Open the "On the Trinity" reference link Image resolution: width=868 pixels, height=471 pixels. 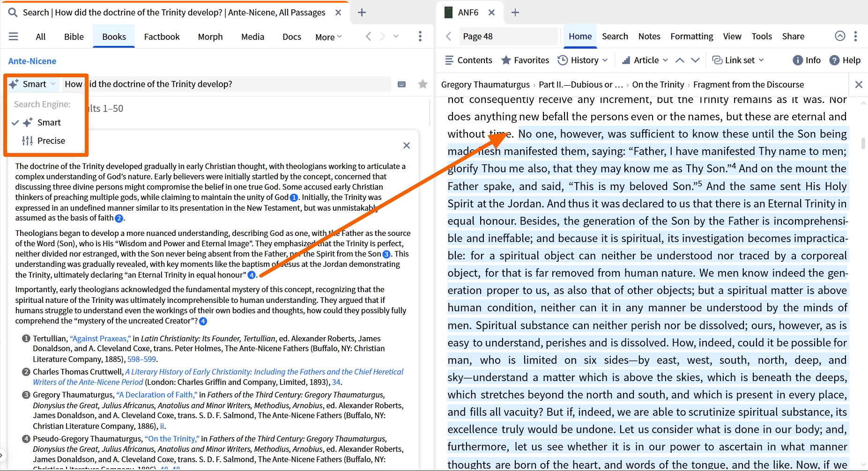point(172,439)
